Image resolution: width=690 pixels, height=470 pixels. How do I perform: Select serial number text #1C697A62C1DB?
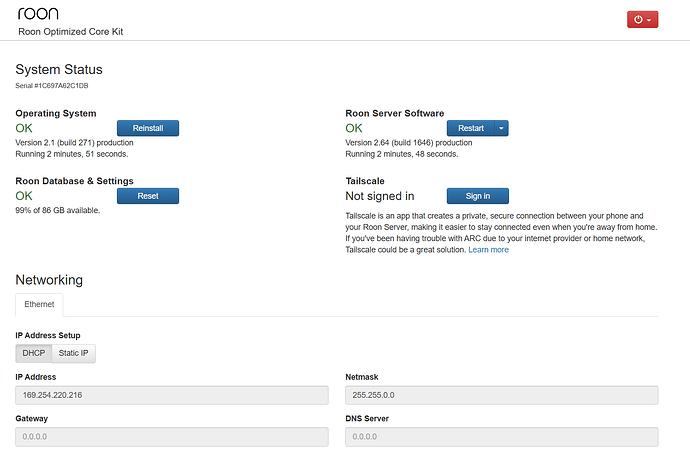pyautogui.click(x=61, y=85)
